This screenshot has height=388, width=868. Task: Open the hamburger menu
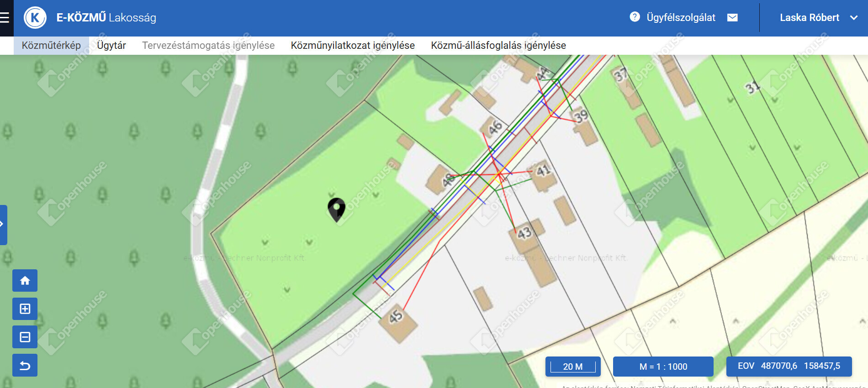click(5, 18)
